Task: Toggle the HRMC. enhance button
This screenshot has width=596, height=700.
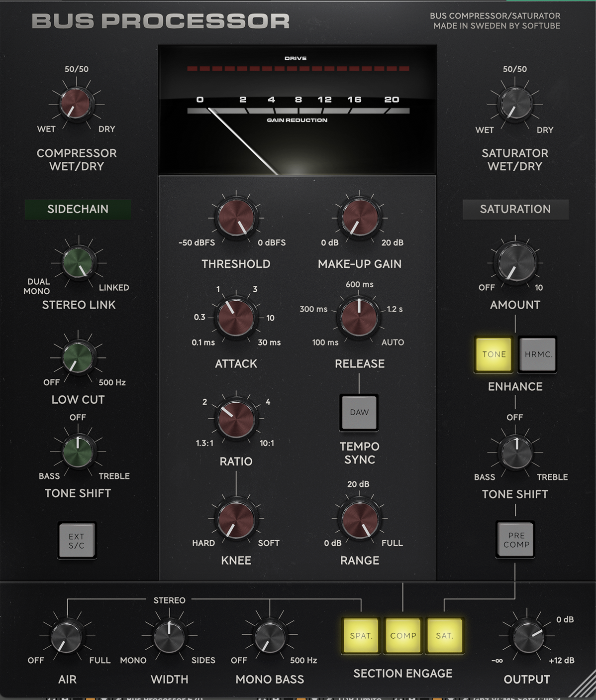Action: (x=538, y=354)
